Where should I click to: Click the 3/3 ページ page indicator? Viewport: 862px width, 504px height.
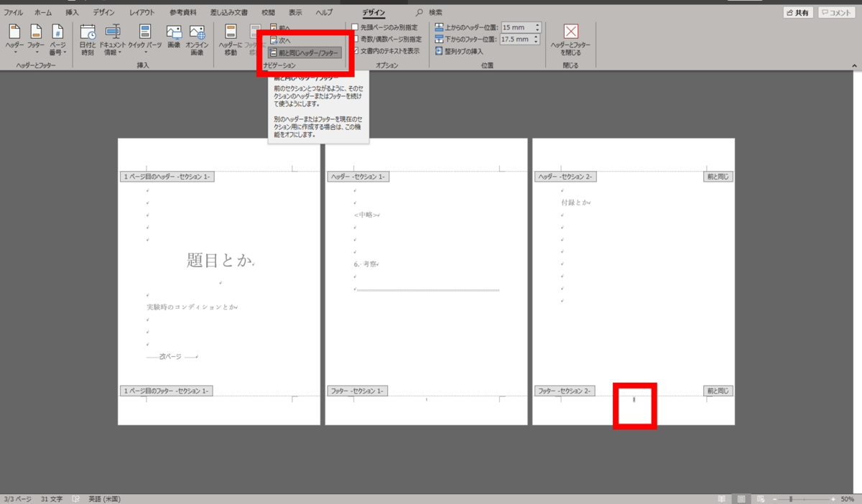[17, 499]
